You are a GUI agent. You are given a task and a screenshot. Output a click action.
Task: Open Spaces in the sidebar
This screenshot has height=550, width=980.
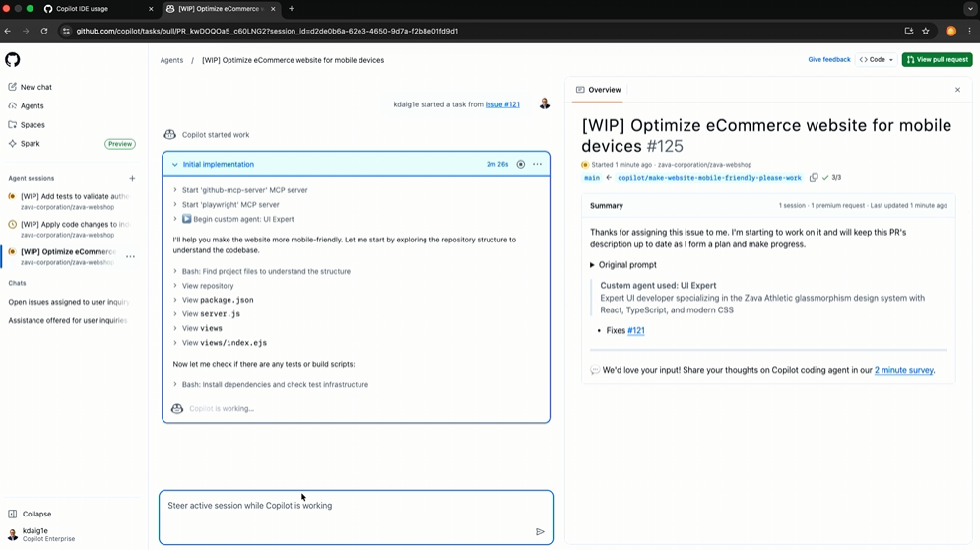[33, 125]
